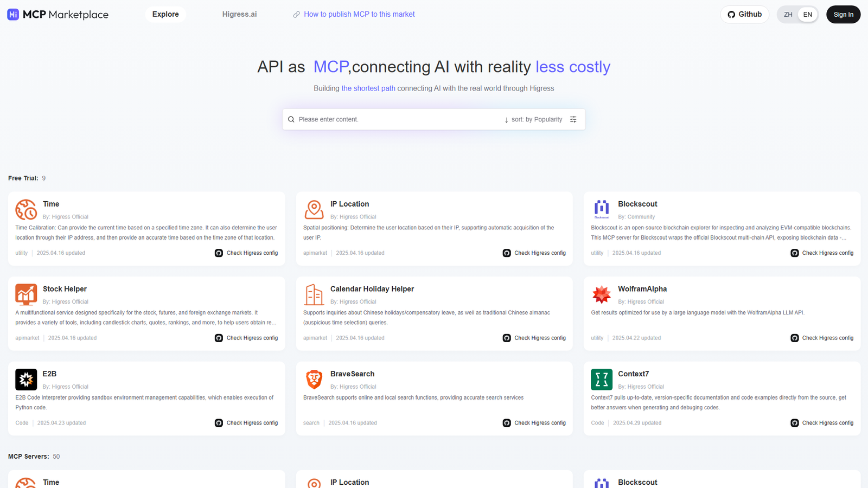
Task: Switch language to ZH
Action: pyautogui.click(x=788, y=15)
